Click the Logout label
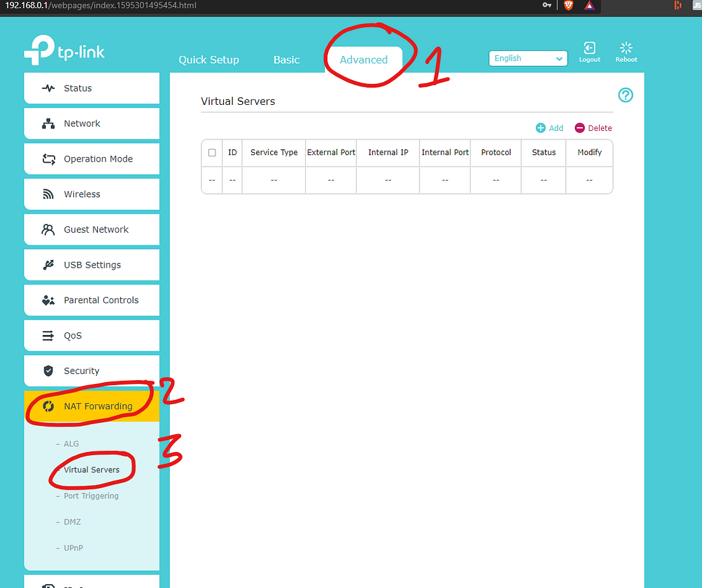The image size is (702, 588). 589,60
